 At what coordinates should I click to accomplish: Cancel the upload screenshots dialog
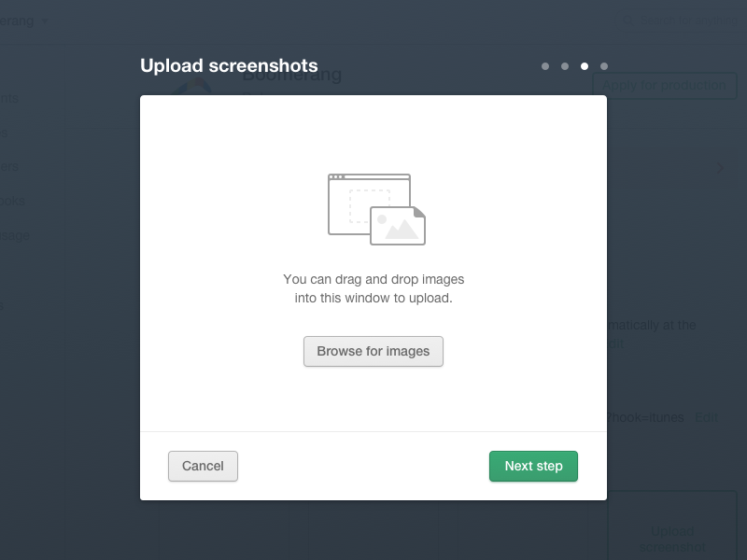pos(203,466)
